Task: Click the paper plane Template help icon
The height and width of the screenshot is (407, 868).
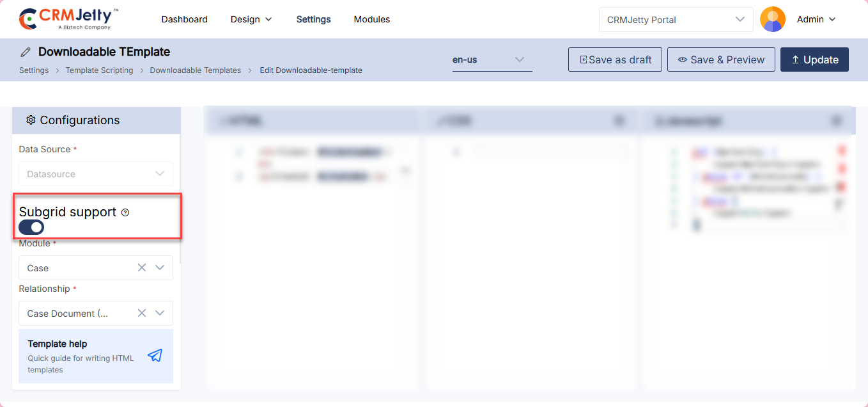Action: (155, 356)
